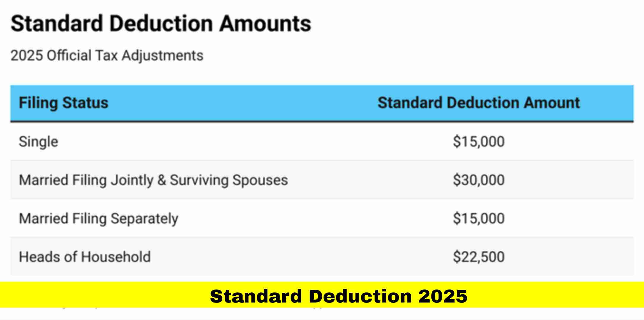Click "2025" in the yellow banner
Viewport: 644px width, 320px height.
(x=443, y=296)
